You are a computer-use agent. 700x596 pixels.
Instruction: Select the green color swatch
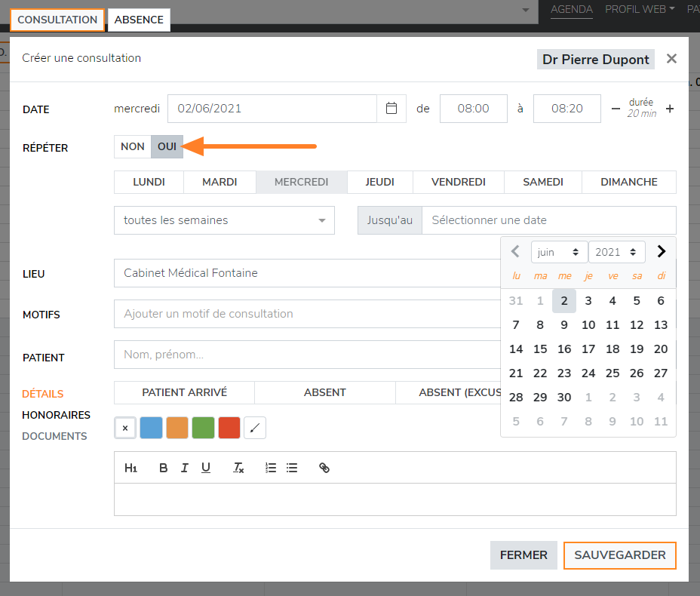pos(203,428)
